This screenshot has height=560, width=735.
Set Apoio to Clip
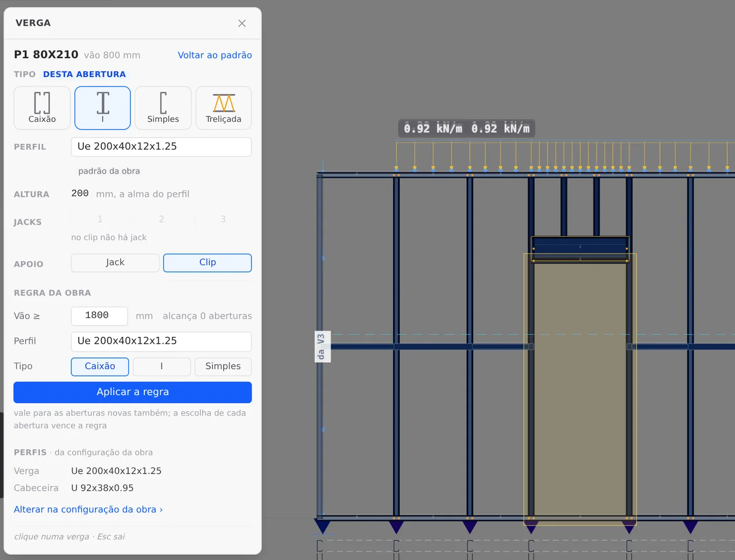207,262
